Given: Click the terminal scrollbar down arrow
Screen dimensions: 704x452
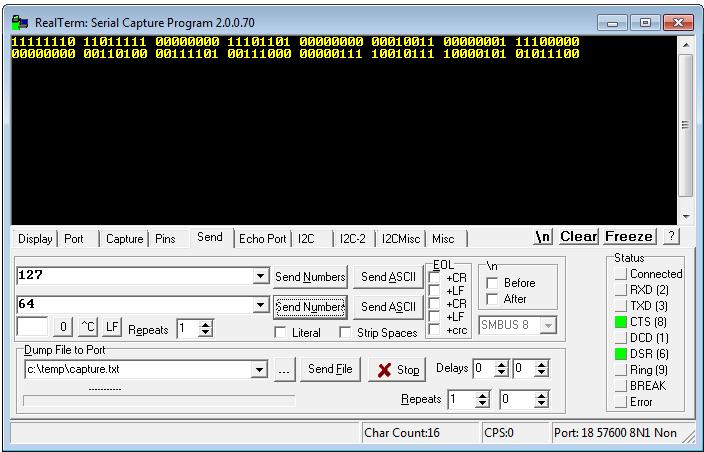Looking at the screenshot, I should 686,217.
